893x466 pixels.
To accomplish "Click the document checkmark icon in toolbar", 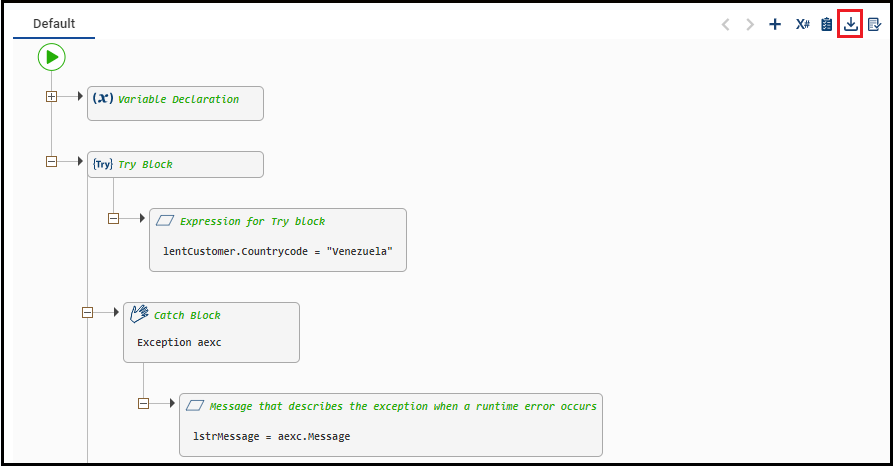I will pos(875,25).
